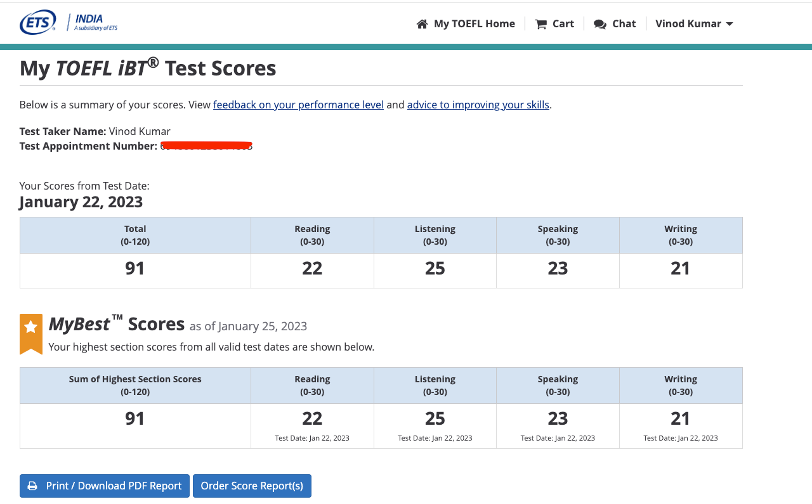The height and width of the screenshot is (504, 812).
Task: Click the home icon in the navigation bar
Action: click(x=422, y=23)
